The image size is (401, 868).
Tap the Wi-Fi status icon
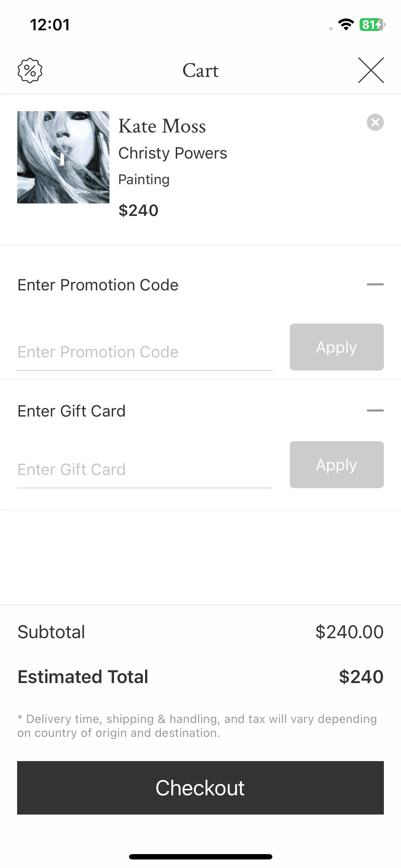click(x=346, y=24)
